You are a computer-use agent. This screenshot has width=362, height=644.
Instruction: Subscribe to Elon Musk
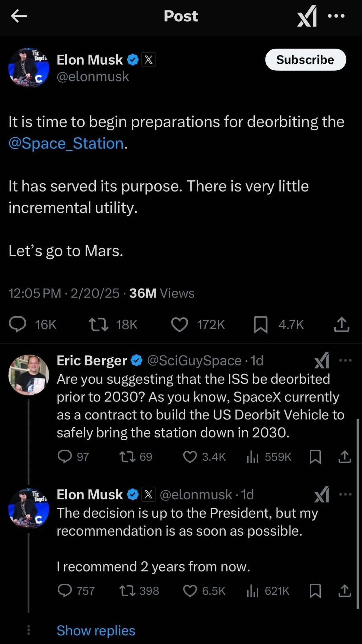305,60
